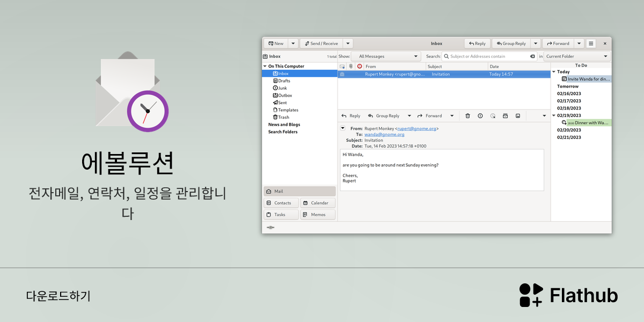644x322 pixels.
Task: Select Search Folders in sidebar
Action: pyautogui.click(x=283, y=132)
